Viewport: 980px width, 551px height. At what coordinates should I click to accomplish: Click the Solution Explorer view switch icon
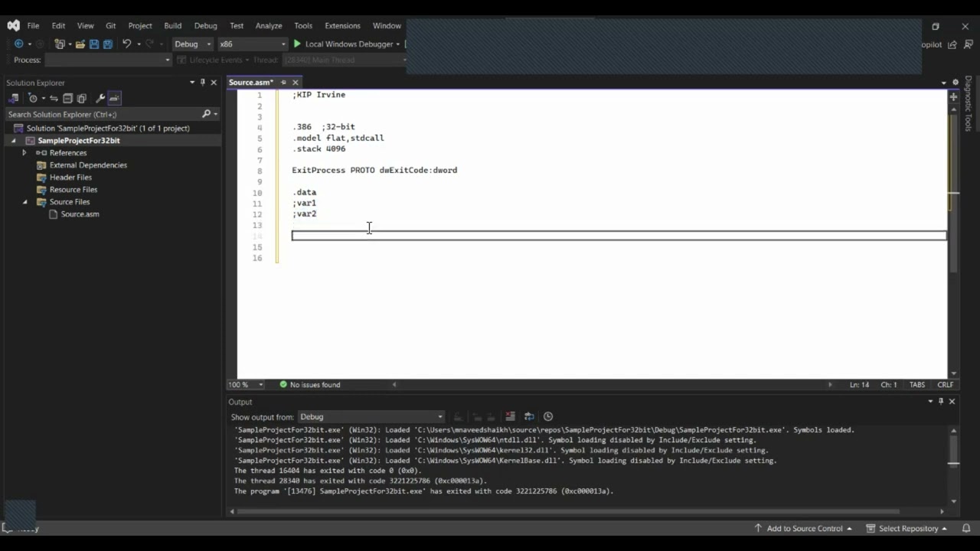click(13, 98)
